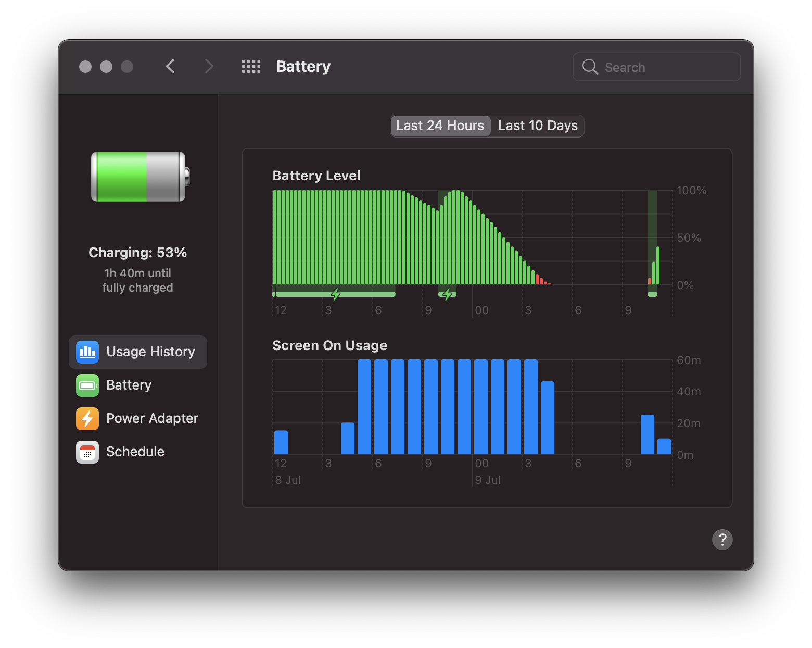Click the charging bolt marker under Battery Level chart
This screenshot has width=812, height=648.
coord(335,294)
